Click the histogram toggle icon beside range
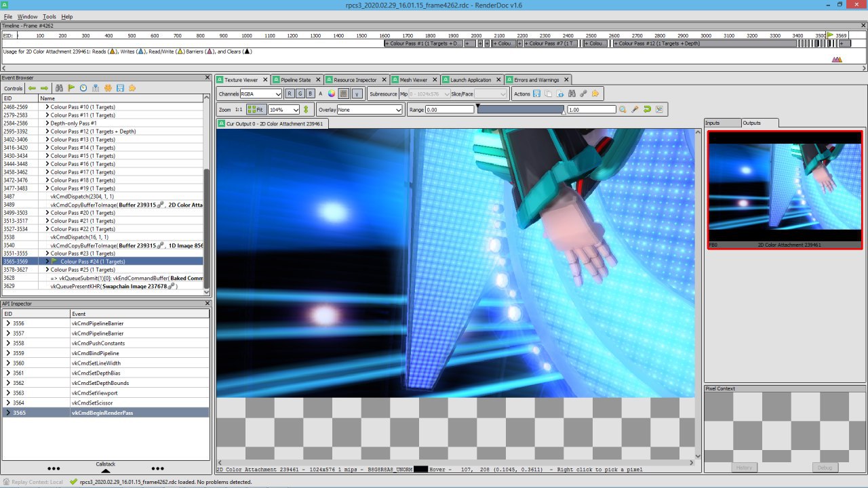 point(659,109)
